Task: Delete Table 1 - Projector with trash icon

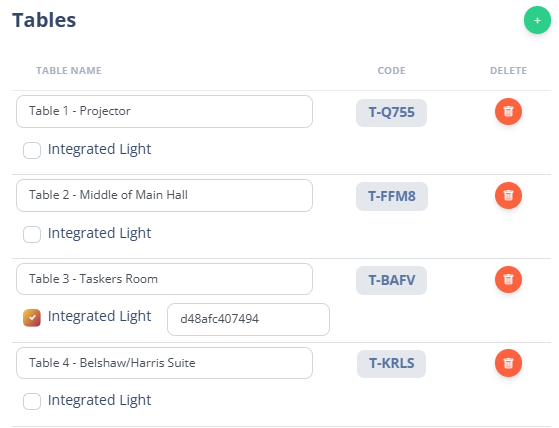Action: pyautogui.click(x=508, y=112)
